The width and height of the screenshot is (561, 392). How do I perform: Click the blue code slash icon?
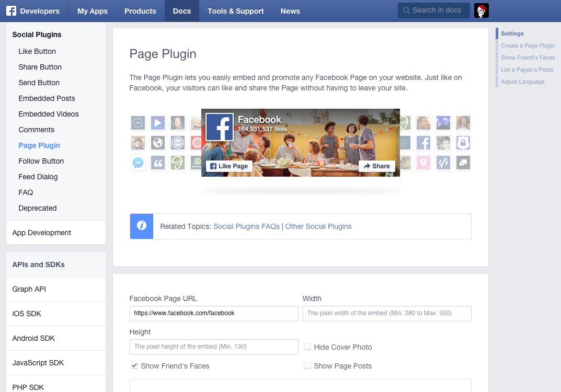tap(443, 163)
